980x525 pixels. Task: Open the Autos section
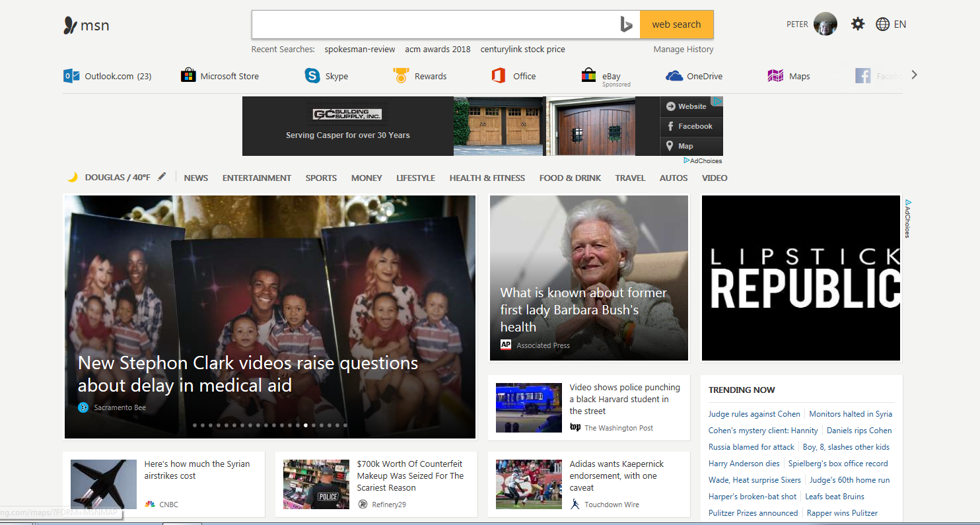674,178
